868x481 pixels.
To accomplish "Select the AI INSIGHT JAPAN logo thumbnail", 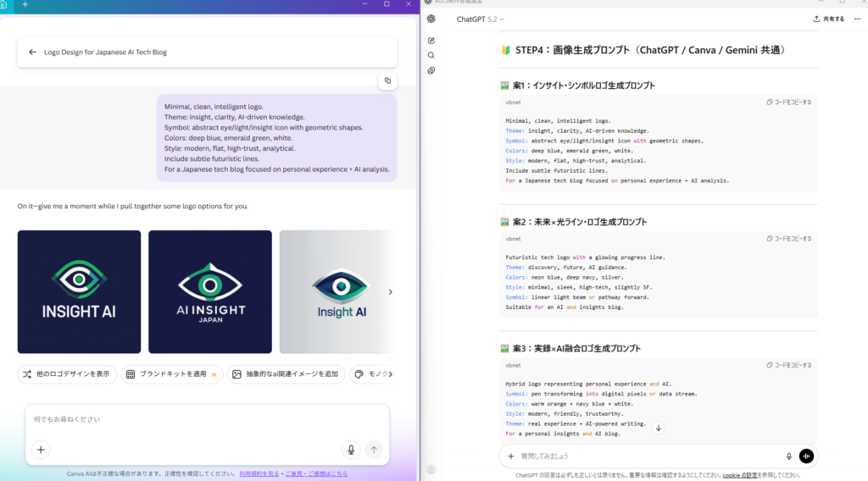I will coord(210,291).
